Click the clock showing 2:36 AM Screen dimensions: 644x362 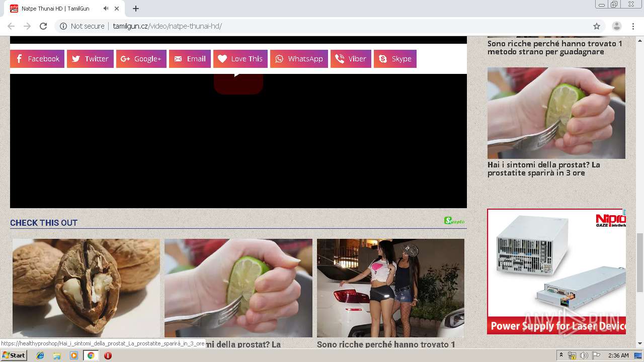[618, 355]
